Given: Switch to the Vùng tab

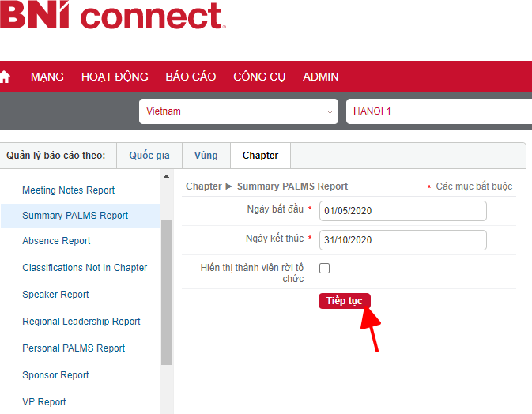Looking at the screenshot, I should tap(206, 156).
